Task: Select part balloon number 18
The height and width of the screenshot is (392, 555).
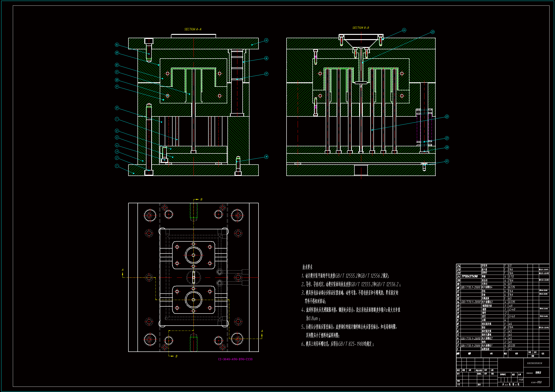Action: tap(266, 157)
